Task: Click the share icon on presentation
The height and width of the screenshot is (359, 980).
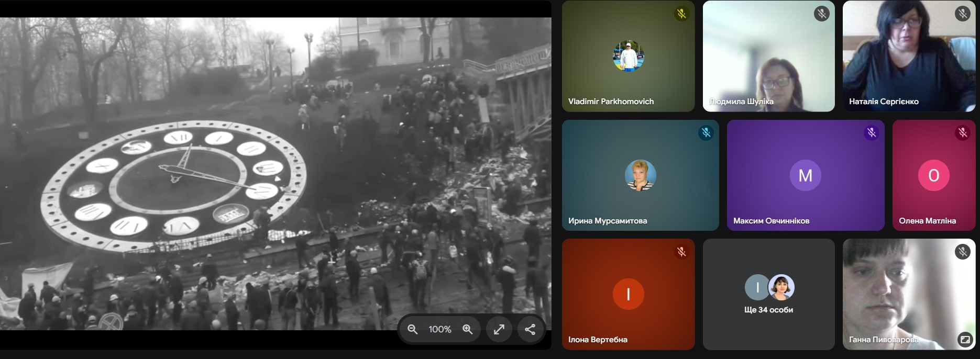Action: 530,329
